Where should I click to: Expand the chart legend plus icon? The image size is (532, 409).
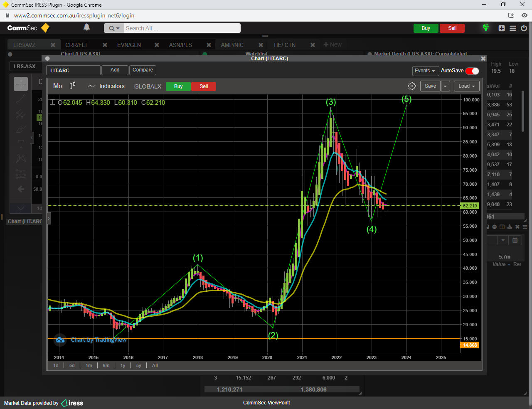[53, 102]
